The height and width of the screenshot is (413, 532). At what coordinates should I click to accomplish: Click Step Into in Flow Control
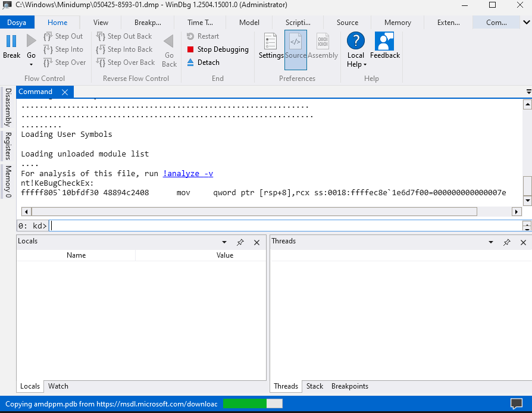64,49
